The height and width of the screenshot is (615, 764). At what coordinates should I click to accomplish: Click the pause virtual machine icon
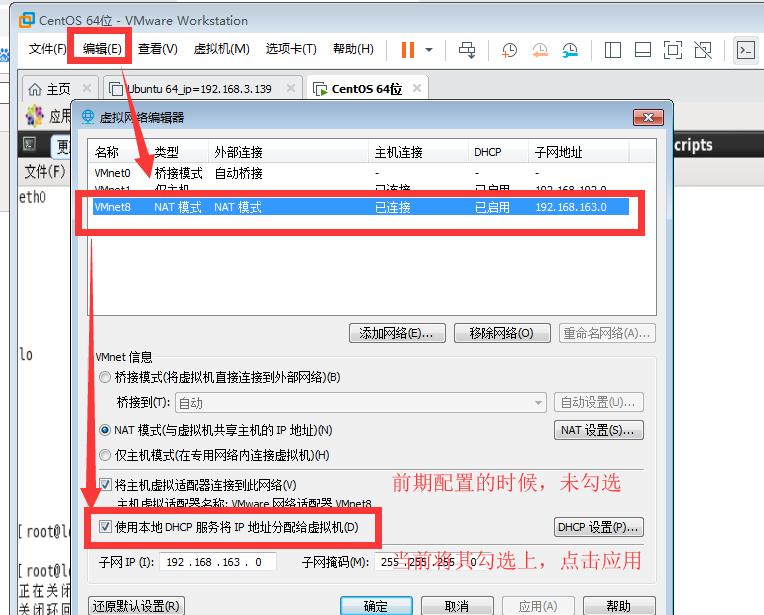[408, 50]
